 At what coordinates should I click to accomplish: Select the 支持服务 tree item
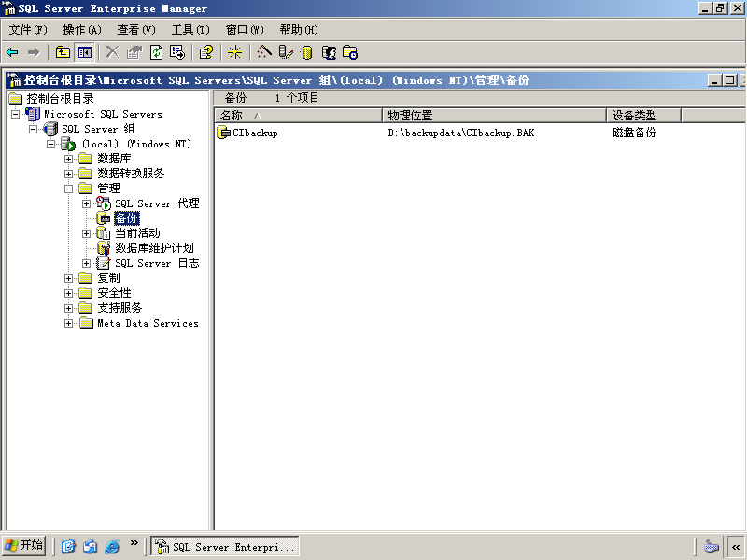click(120, 308)
